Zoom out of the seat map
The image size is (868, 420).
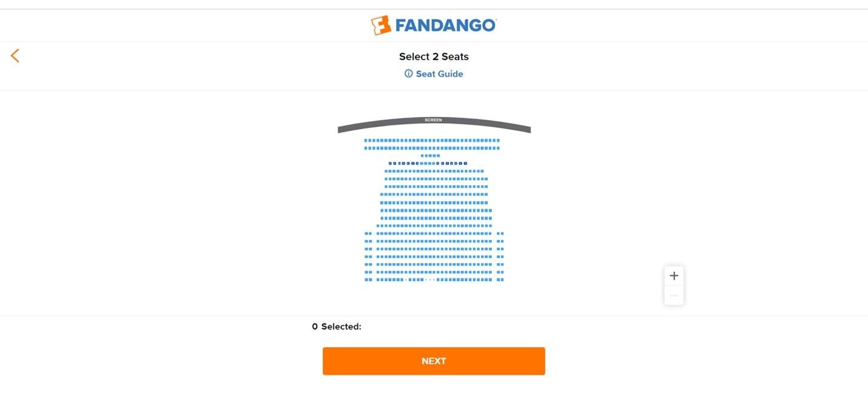(673, 296)
